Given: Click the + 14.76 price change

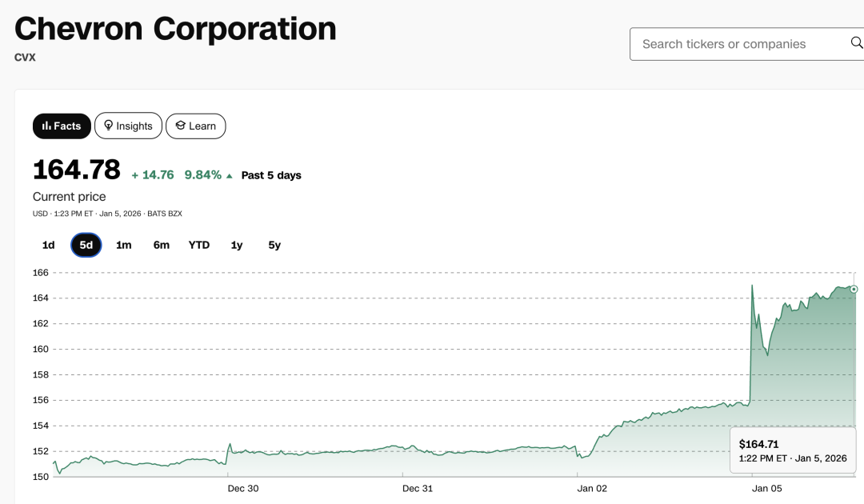Looking at the screenshot, I should [x=153, y=175].
